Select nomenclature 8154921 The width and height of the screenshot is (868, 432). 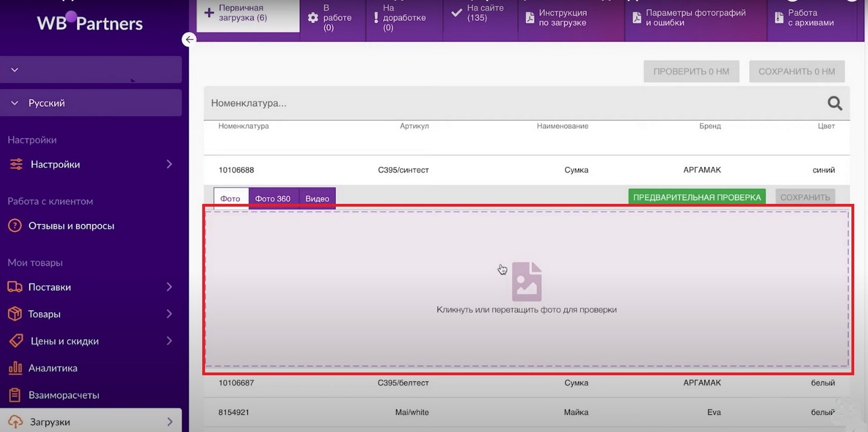(234, 412)
